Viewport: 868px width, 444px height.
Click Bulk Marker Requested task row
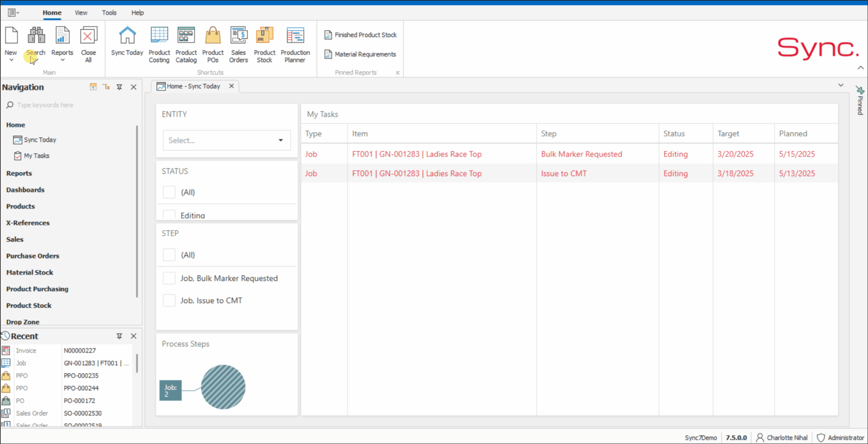(569, 154)
